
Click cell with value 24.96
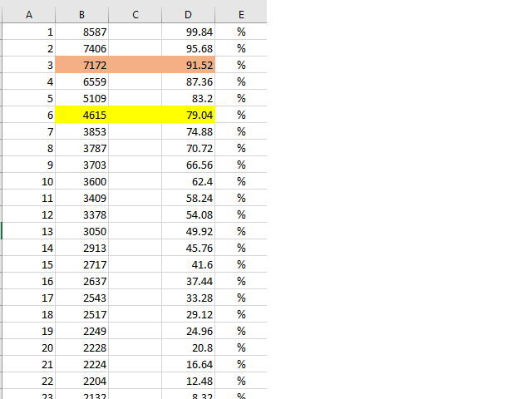(189, 331)
